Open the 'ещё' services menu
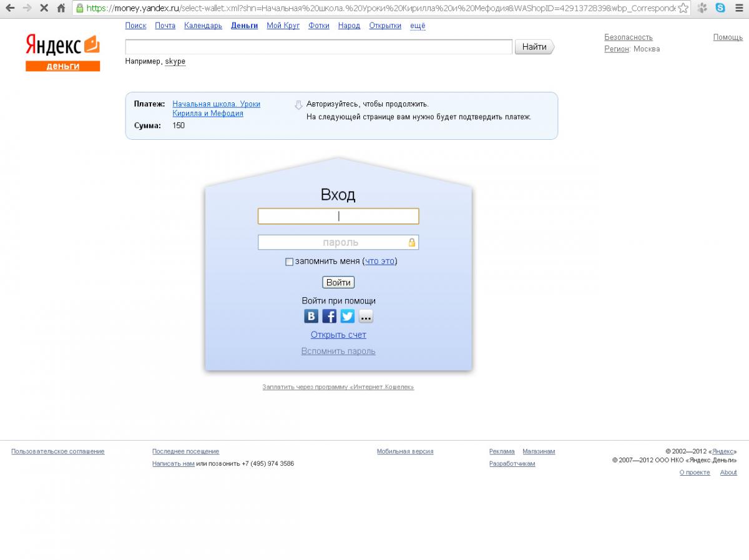 (x=418, y=26)
